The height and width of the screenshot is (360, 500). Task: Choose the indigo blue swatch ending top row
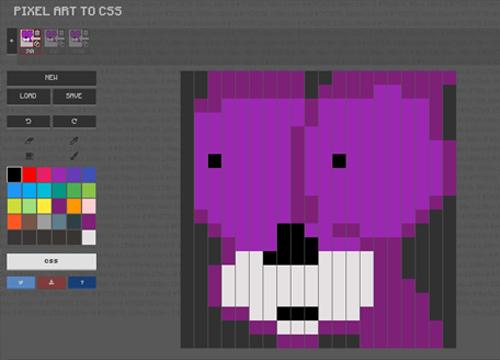[x=89, y=175]
